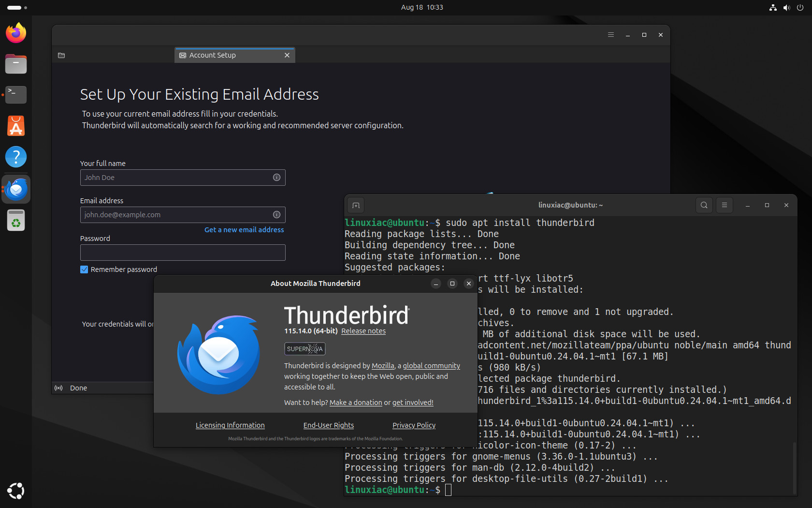Click Get a new email address link
Screen dimensions: 812x508
coord(244,230)
